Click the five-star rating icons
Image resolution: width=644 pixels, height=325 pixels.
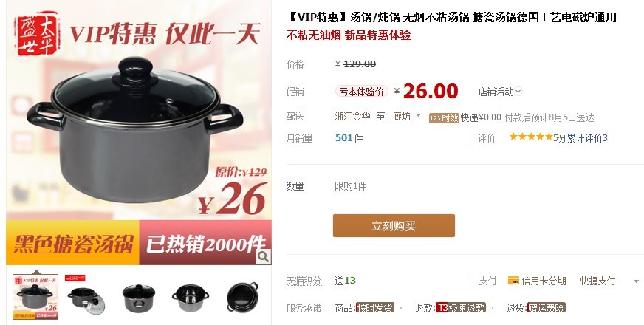tap(531, 137)
